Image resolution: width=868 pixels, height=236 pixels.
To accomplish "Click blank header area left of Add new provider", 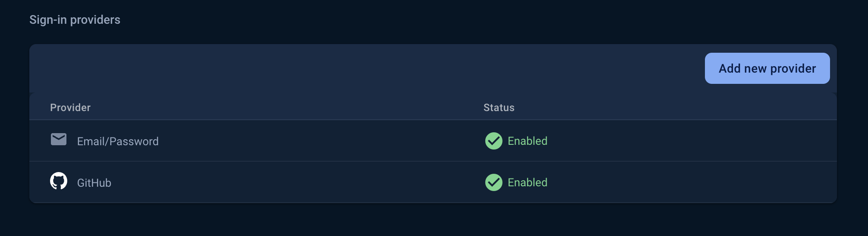I will (x=367, y=68).
